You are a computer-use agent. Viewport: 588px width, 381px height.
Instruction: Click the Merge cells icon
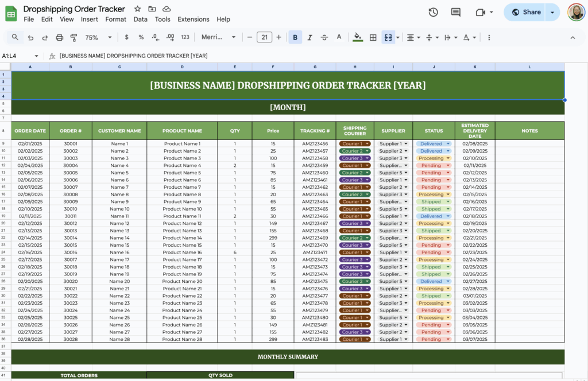click(389, 37)
